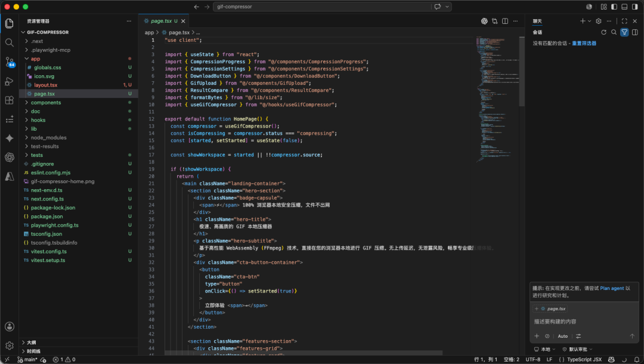Screen dimensions: 644x364
Task: Collapse the app folder in explorer
Action: [79, 58]
